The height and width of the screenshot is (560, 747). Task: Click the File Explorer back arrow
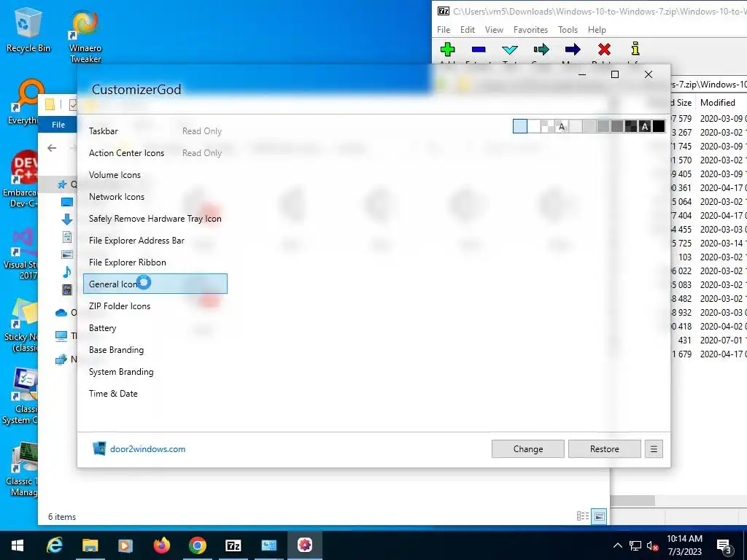click(x=52, y=148)
